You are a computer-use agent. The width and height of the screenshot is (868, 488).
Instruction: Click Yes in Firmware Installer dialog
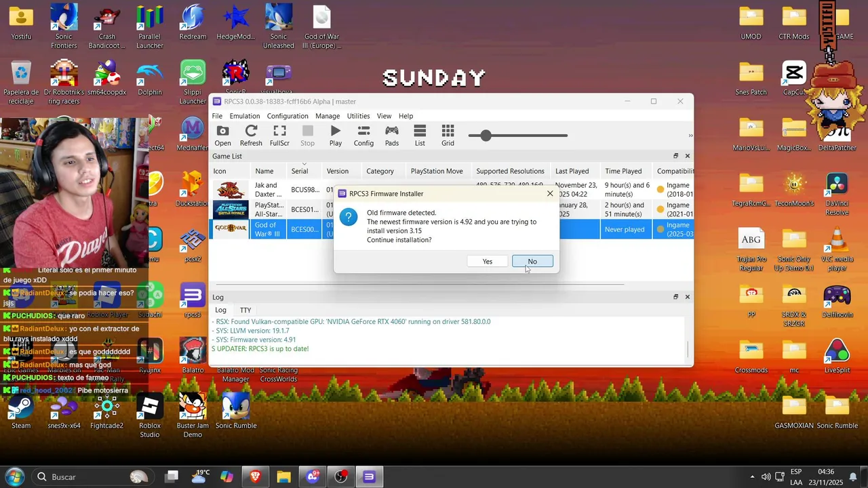pyautogui.click(x=488, y=262)
